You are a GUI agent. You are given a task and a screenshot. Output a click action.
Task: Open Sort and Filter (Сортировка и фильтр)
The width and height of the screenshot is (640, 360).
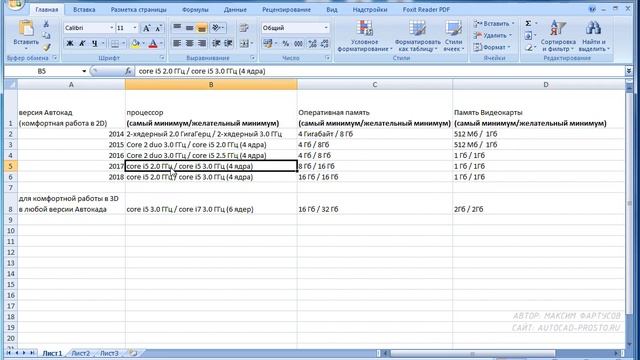(558, 36)
